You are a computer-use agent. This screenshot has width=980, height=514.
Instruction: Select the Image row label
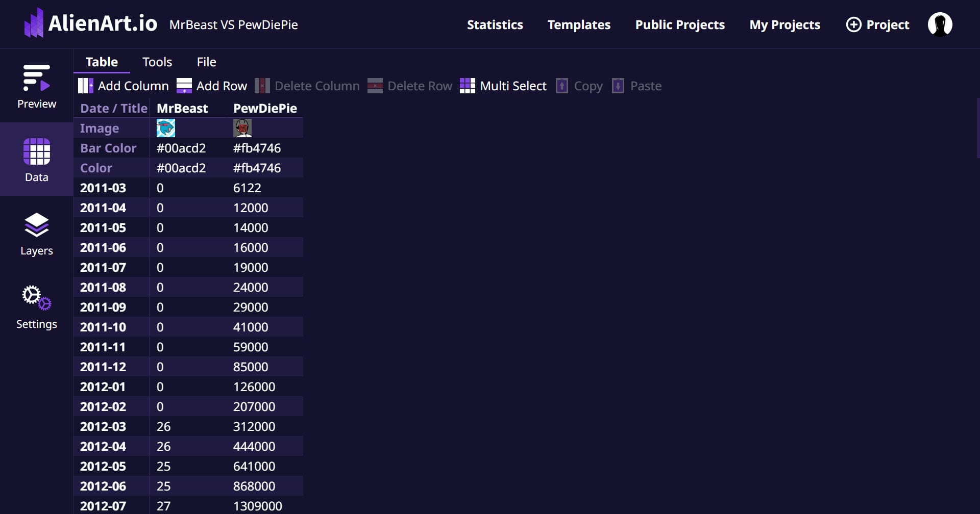[x=112, y=128]
